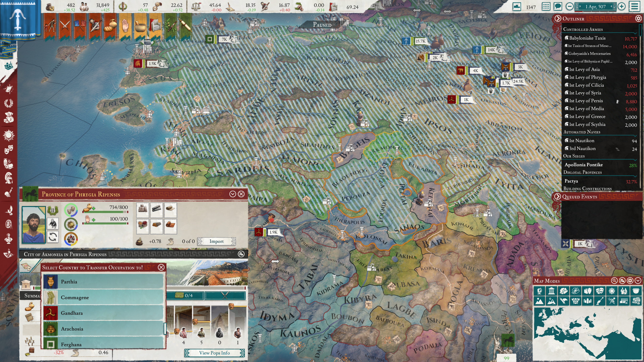The width and height of the screenshot is (644, 362).
Task: Open the map mode search magnifier
Action: pos(614,281)
